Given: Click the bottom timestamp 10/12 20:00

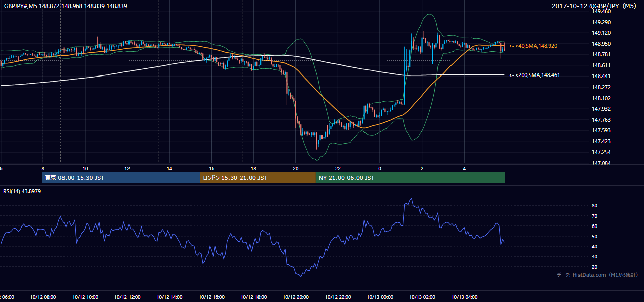Looking at the screenshot, I should (x=296, y=297).
